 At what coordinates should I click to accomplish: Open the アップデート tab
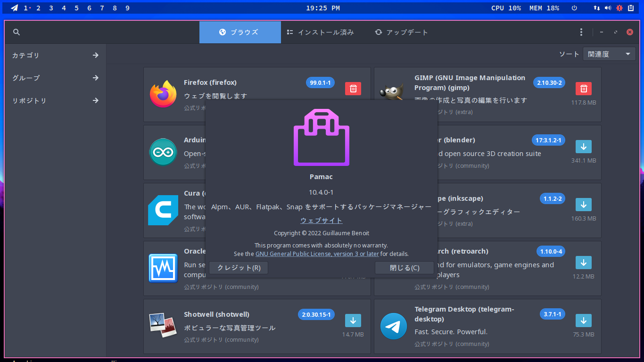[x=401, y=32]
